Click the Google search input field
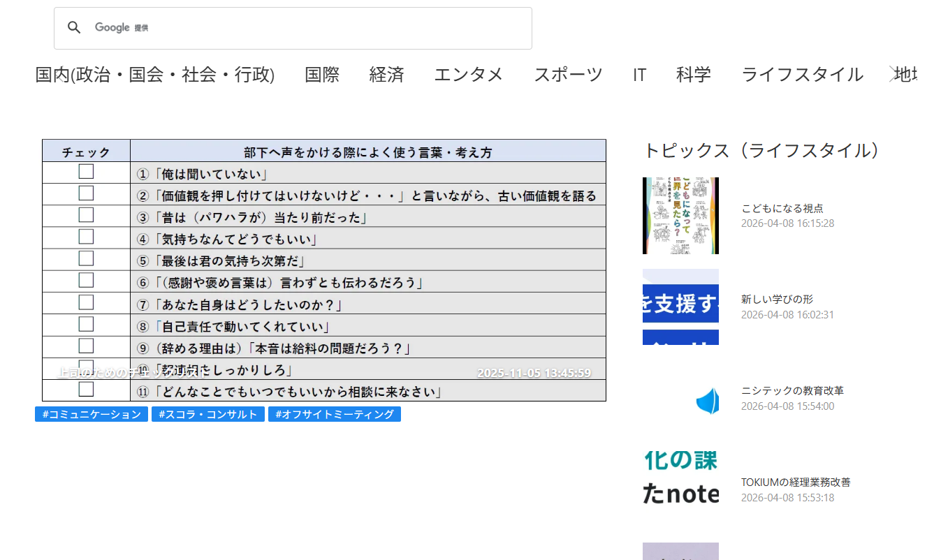 coord(314,28)
